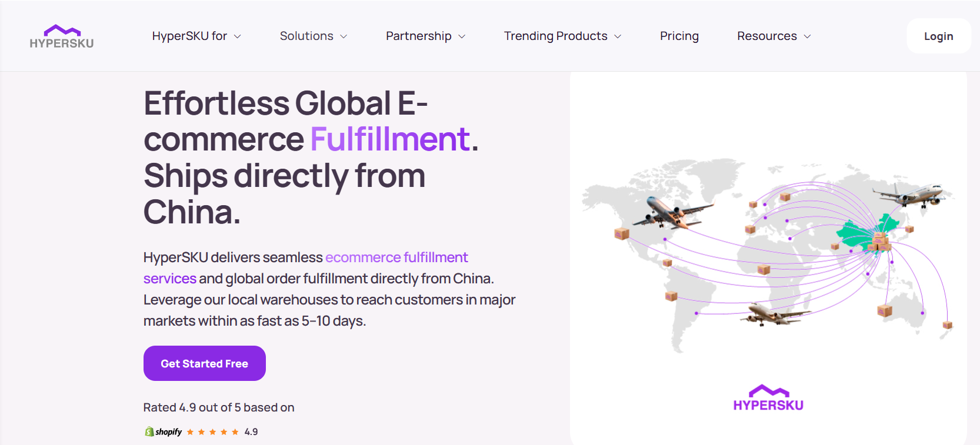The image size is (980, 445).
Task: Click the airplane over North America on the map
Action: (x=672, y=213)
